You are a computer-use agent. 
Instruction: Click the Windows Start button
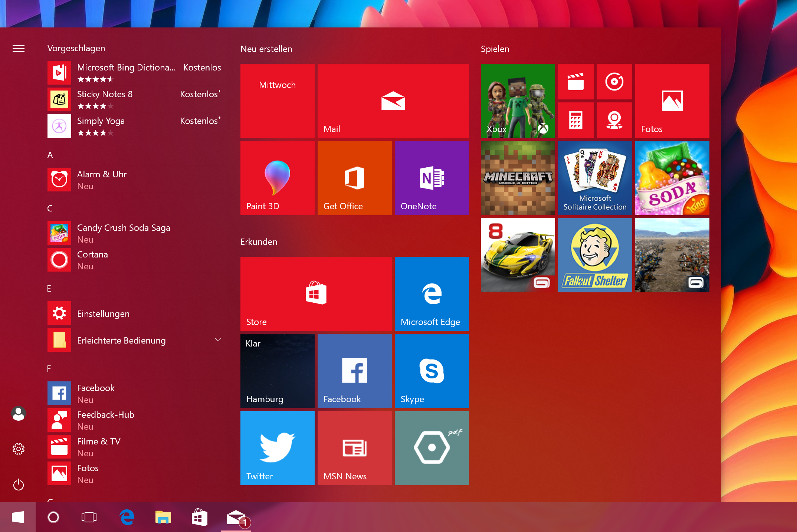click(x=18, y=517)
